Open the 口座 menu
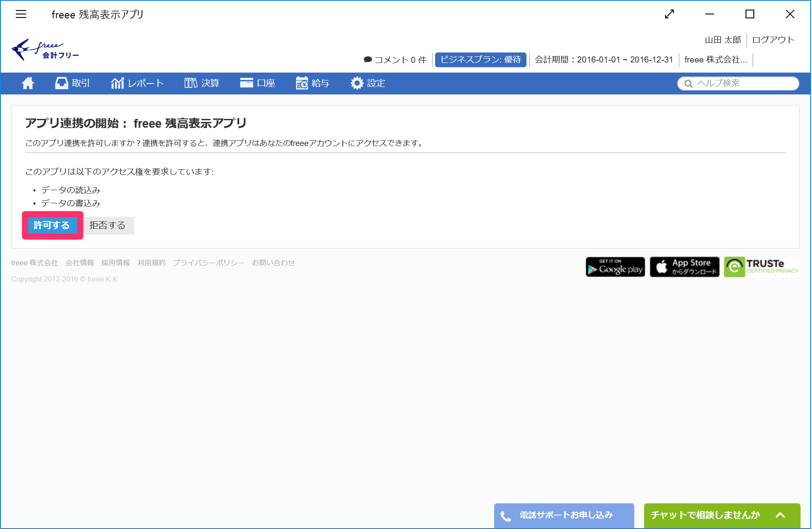 point(258,83)
